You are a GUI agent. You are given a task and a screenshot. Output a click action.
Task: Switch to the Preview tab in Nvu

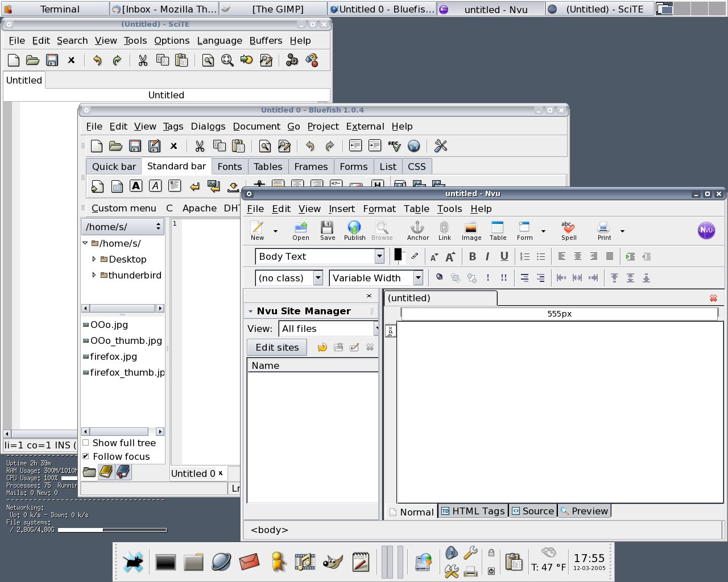point(584,511)
